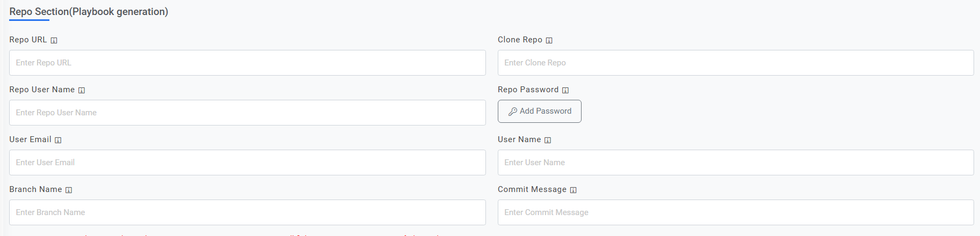
Task: Click the Repo Password label text
Action: pyautogui.click(x=528, y=90)
